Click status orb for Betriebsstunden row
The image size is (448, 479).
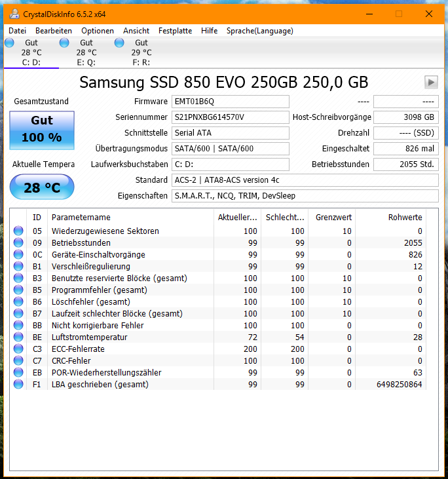tap(18, 243)
